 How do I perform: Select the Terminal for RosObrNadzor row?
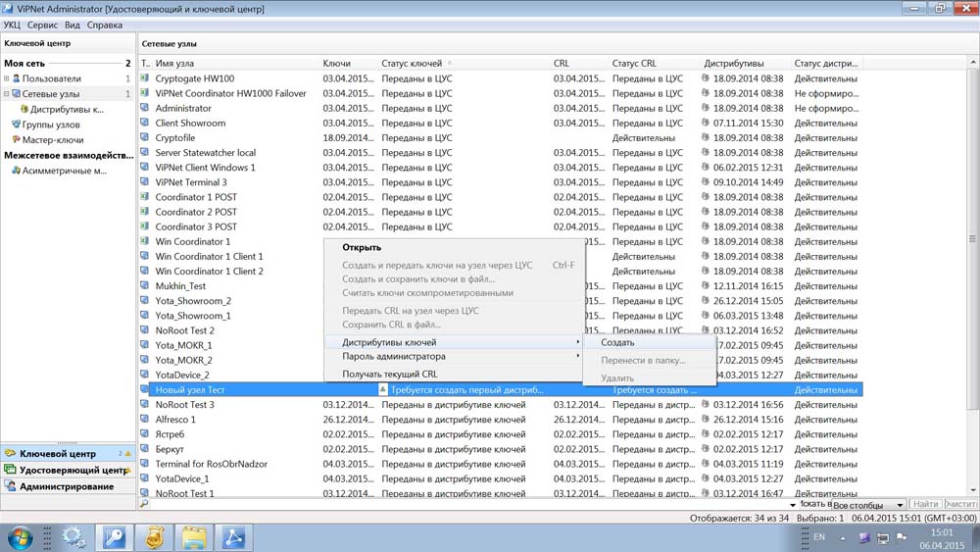(x=501, y=464)
